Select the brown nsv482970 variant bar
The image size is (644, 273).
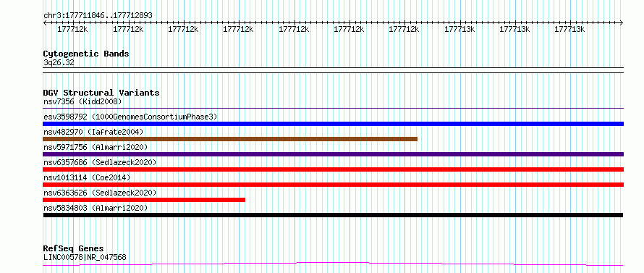point(230,139)
